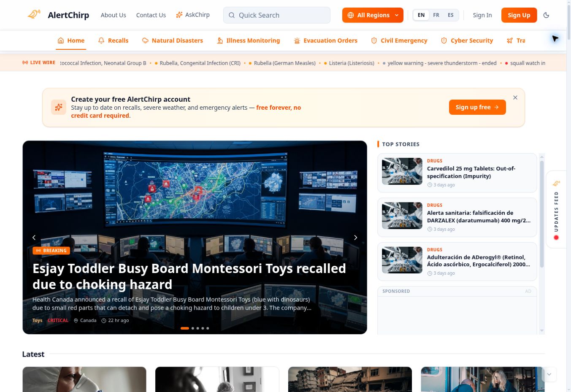This screenshot has height=392, width=571.
Task: Click the LIVE WIRE label
Action: 39,62
